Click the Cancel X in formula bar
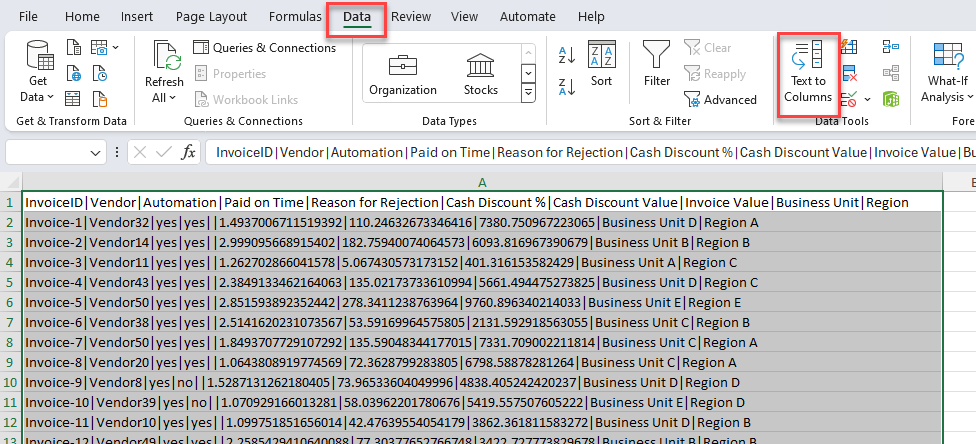The height and width of the screenshot is (444, 976). 140,153
